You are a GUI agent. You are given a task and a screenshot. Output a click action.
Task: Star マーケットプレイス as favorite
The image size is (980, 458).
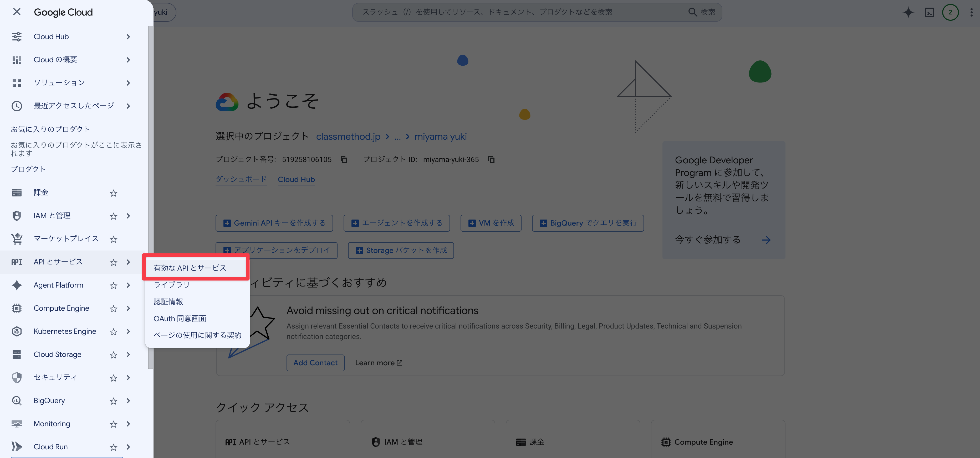[113, 240]
